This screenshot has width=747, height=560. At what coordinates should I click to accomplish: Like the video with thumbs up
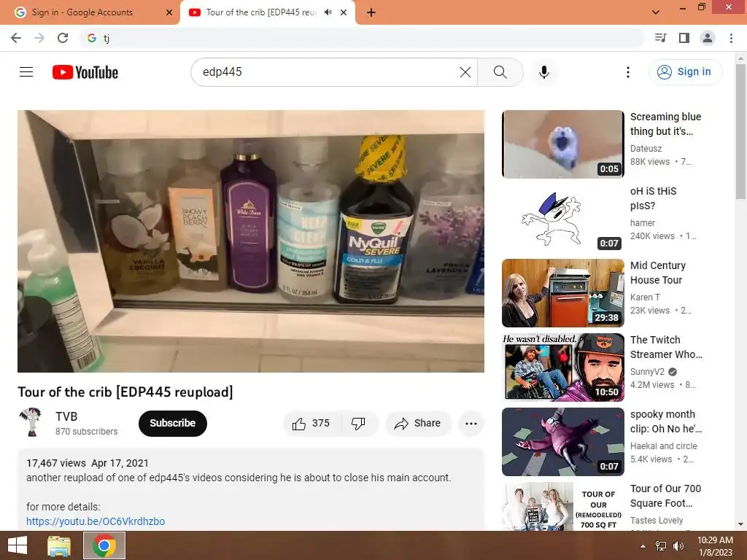[x=311, y=424]
